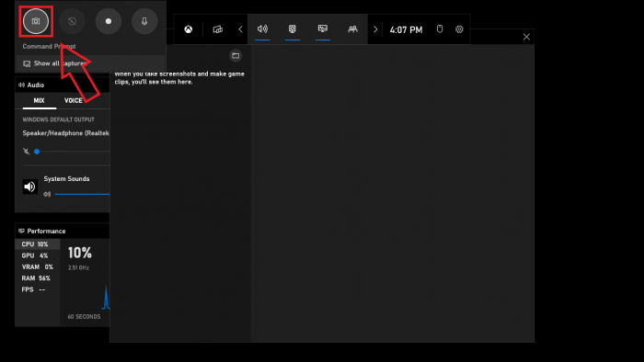Open the widget menu next to the Xbox logo
644x362 pixels.
coord(218,29)
